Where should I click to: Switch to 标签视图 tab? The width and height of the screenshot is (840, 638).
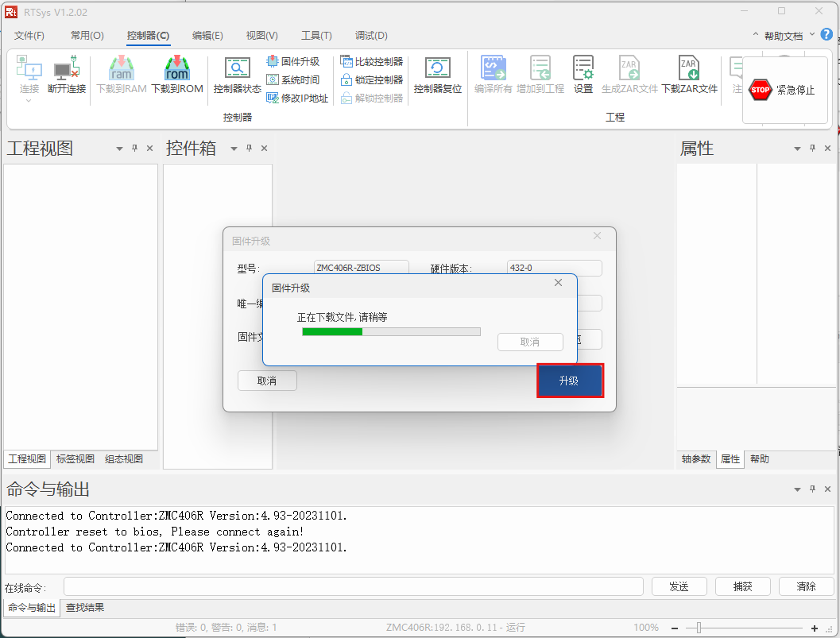pyautogui.click(x=75, y=459)
